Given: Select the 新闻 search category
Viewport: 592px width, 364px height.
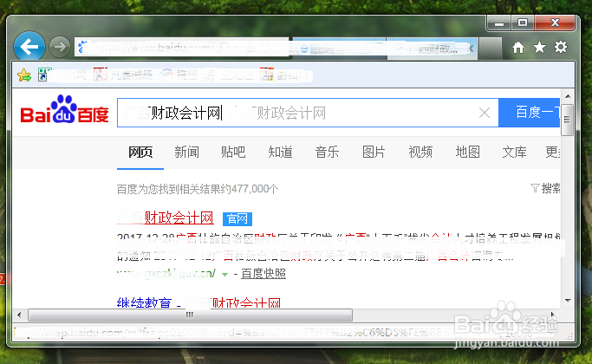Looking at the screenshot, I should 187,153.
